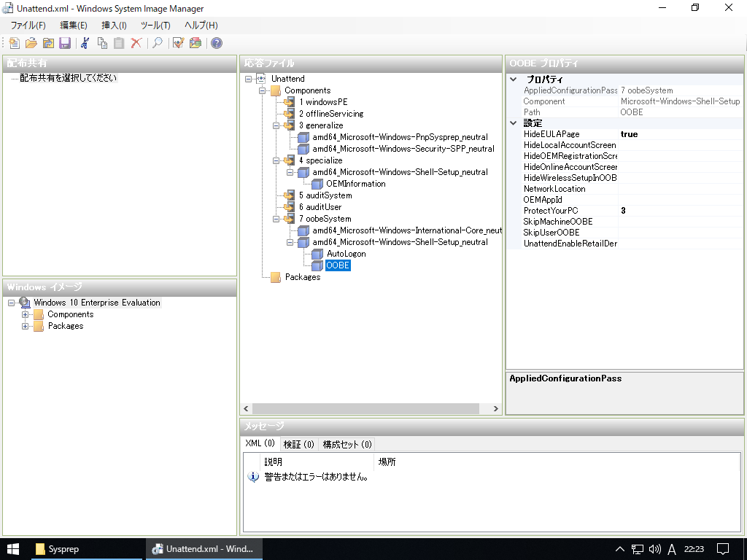Click 配布共有を選択してください entry

click(68, 78)
